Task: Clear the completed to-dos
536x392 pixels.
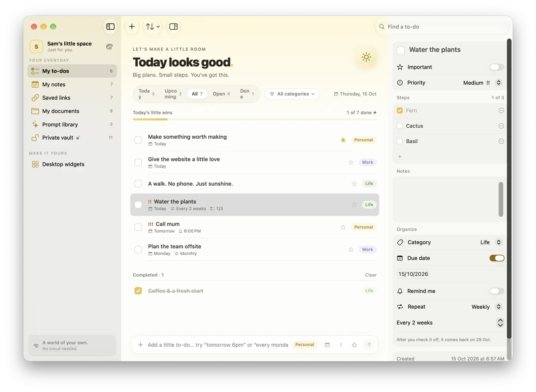Action: pos(371,275)
